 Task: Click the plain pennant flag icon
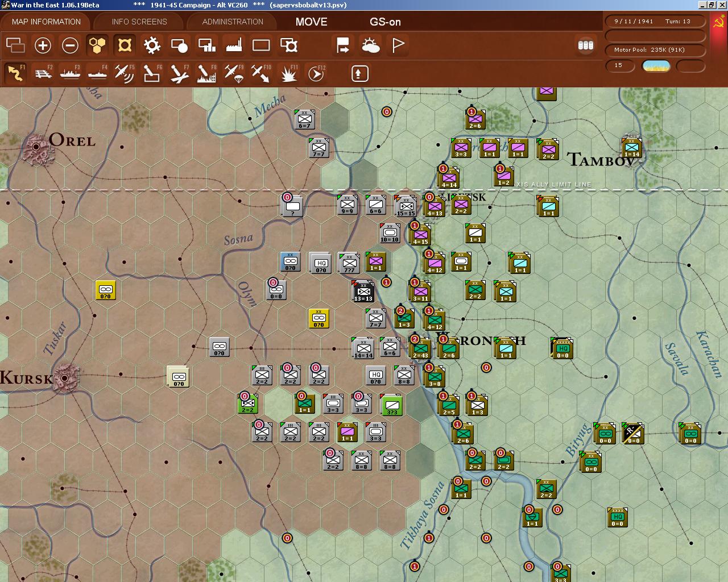coord(398,45)
